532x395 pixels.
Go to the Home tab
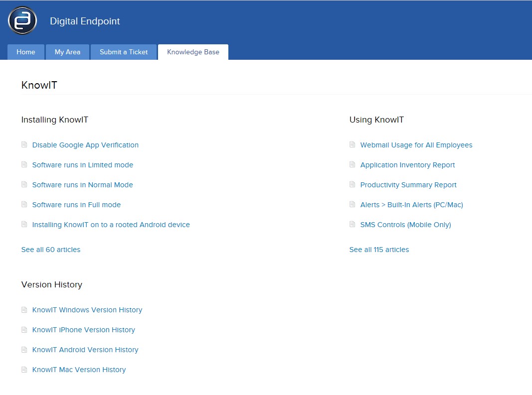(x=26, y=52)
